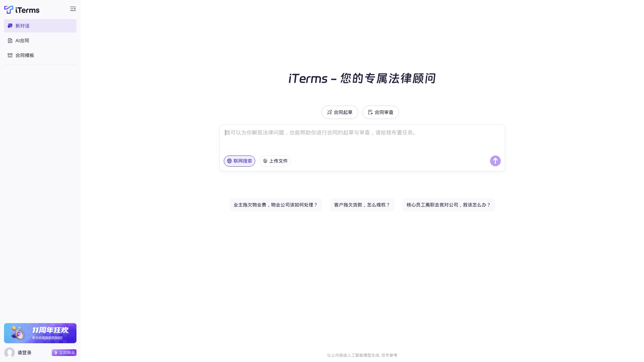Click the 立即购买 purchase button

64,353
